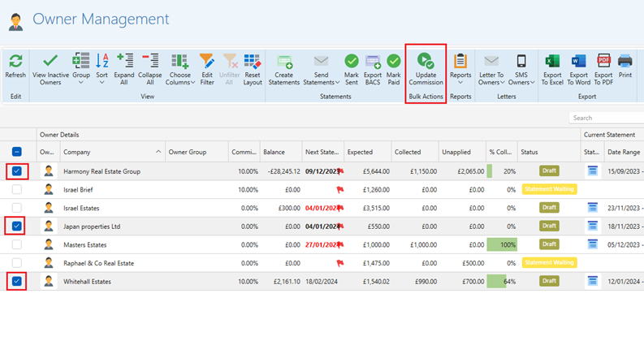Click the Draft status badge for Whitehall Estates
This screenshot has height=341, width=644.
click(x=550, y=281)
